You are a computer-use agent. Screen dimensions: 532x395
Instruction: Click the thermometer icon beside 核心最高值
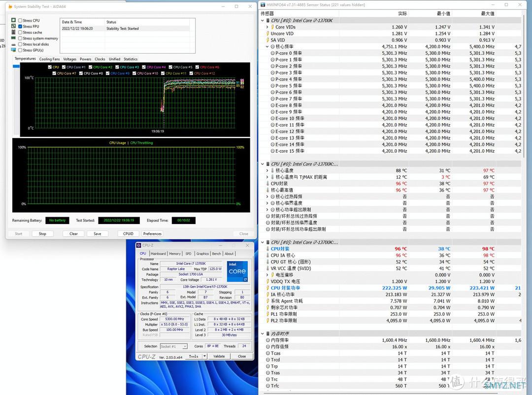[x=267, y=190]
